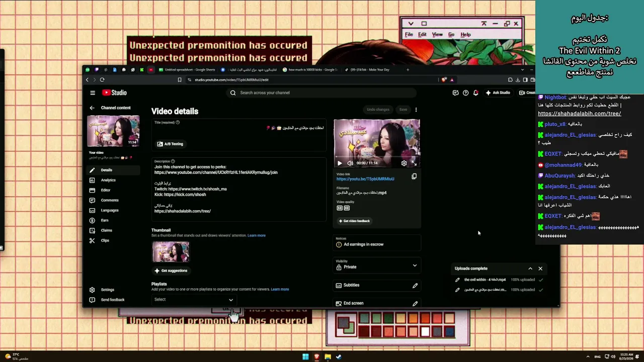Copy the video link
Viewport: 644px width, 362px height.
(x=414, y=176)
